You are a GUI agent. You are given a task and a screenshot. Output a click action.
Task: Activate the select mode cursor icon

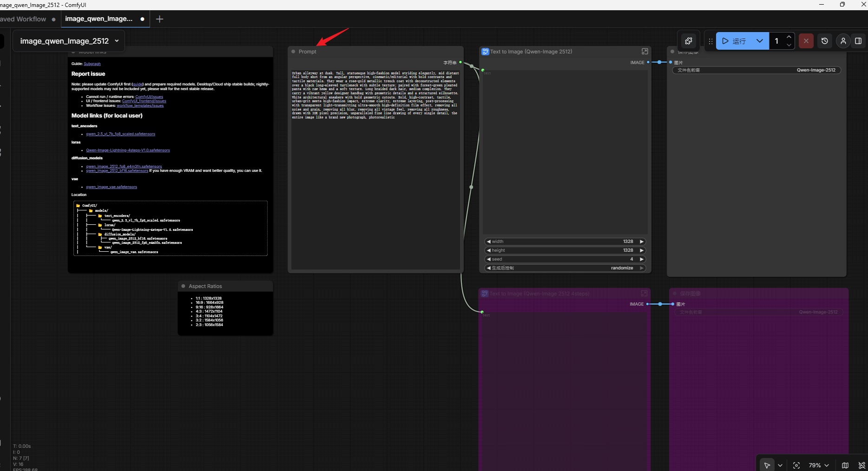[x=767, y=465]
